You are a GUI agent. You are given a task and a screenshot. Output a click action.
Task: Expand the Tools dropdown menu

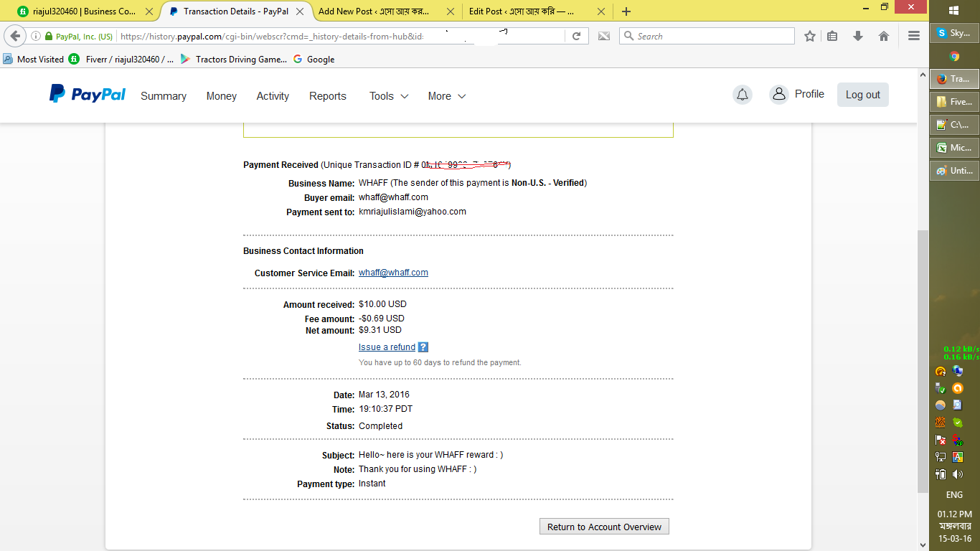388,96
